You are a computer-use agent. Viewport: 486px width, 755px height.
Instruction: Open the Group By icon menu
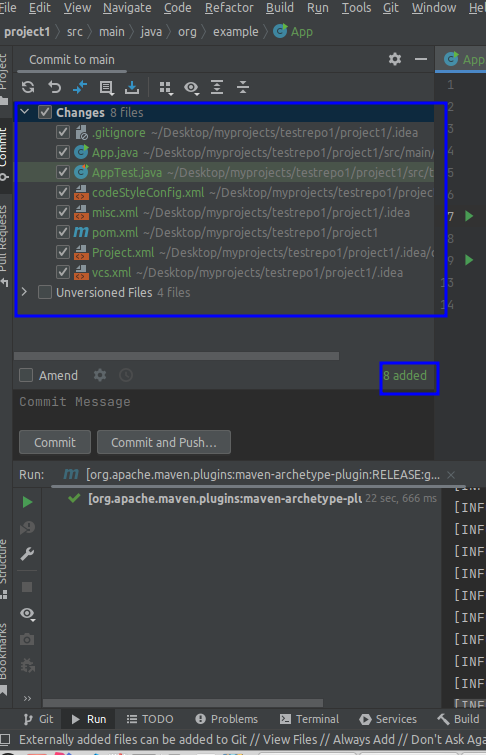pos(166,88)
